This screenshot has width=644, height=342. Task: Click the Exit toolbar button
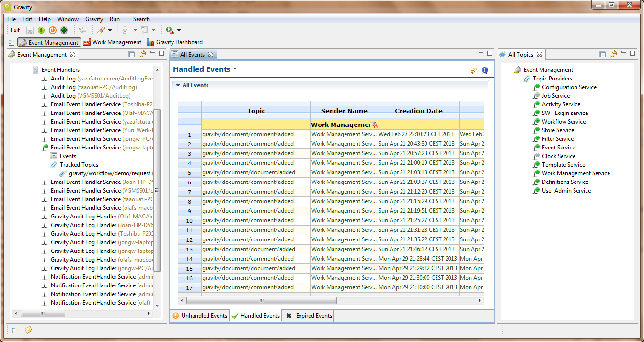pyautogui.click(x=15, y=30)
